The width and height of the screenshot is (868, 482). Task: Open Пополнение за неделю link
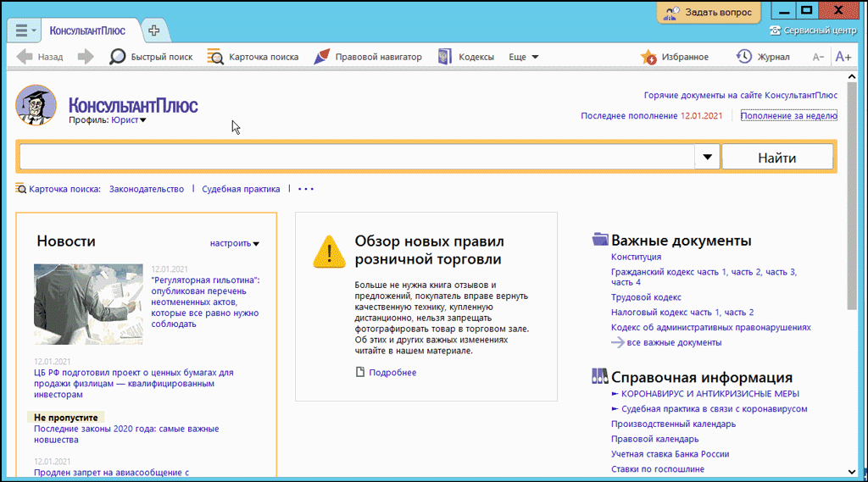coord(789,116)
